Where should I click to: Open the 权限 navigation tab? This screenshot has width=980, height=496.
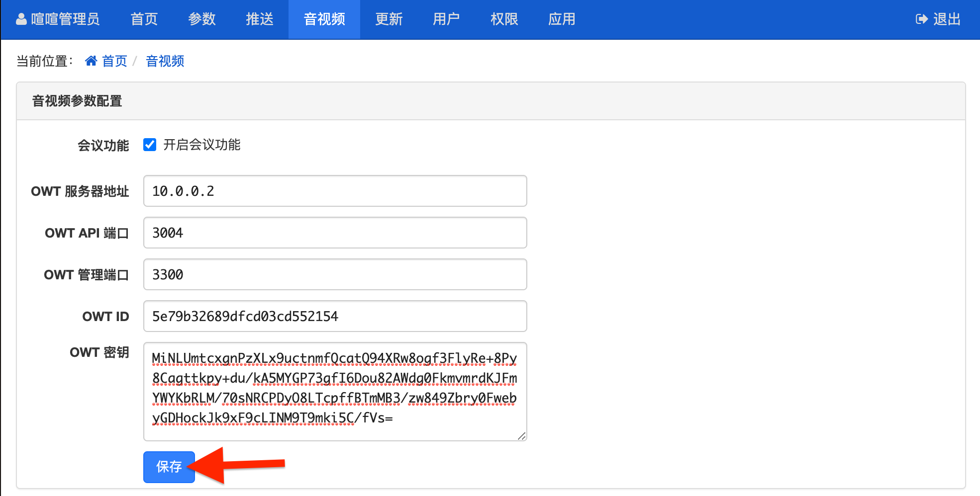tap(504, 19)
